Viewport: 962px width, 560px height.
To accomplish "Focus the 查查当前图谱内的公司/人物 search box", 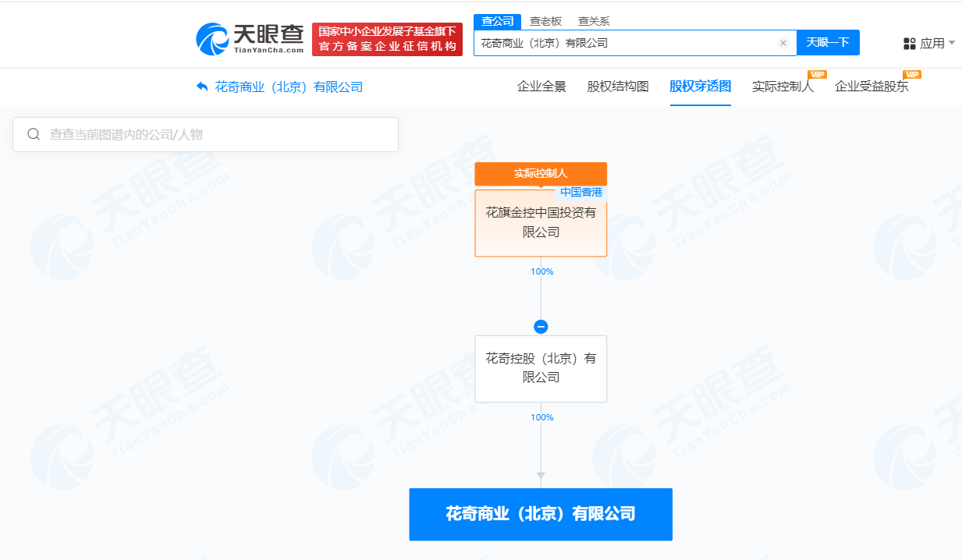I will (x=205, y=134).
